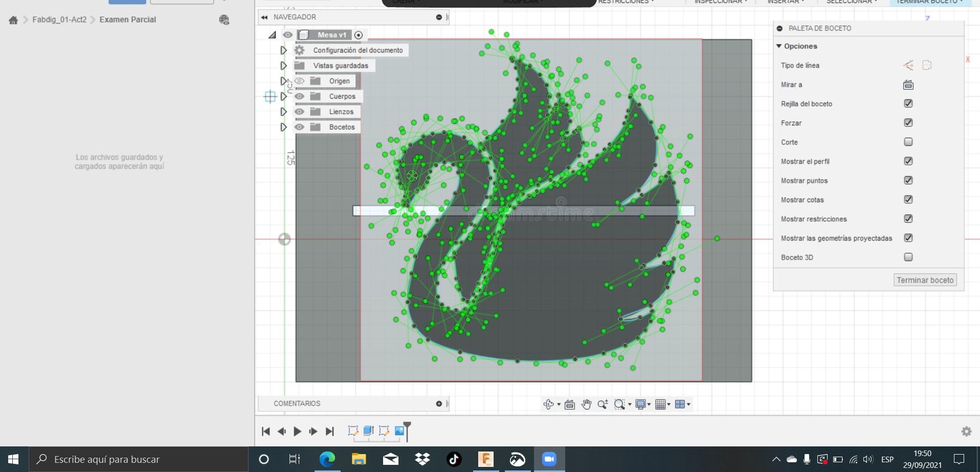
Task: Click the Mirar a icon in the sketch palette
Action: pyautogui.click(x=908, y=85)
